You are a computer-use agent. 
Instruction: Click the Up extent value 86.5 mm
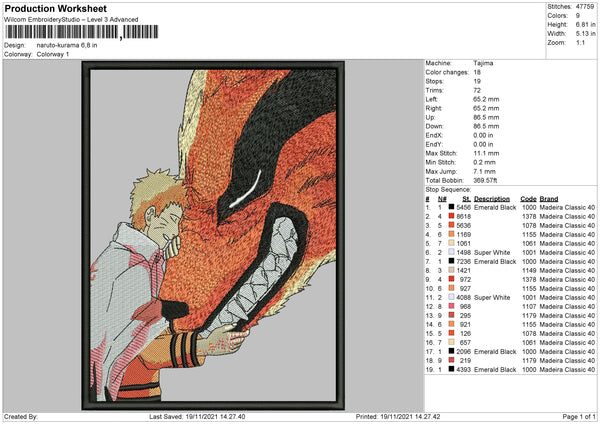(x=486, y=117)
